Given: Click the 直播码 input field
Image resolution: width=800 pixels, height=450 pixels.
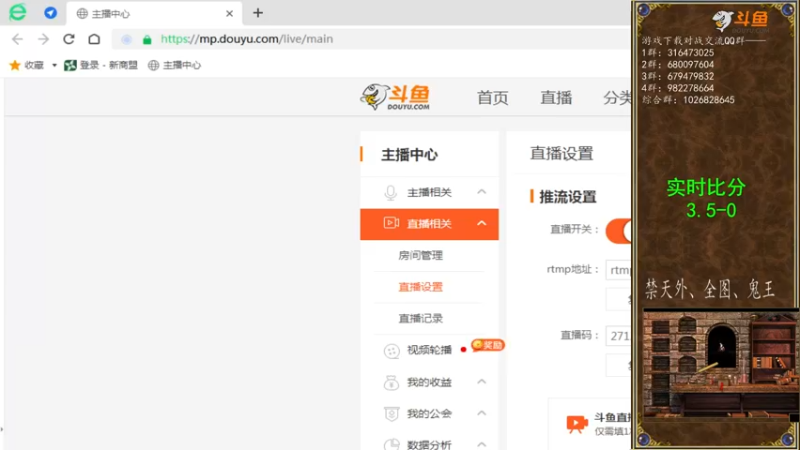Looking at the screenshot, I should click(618, 336).
